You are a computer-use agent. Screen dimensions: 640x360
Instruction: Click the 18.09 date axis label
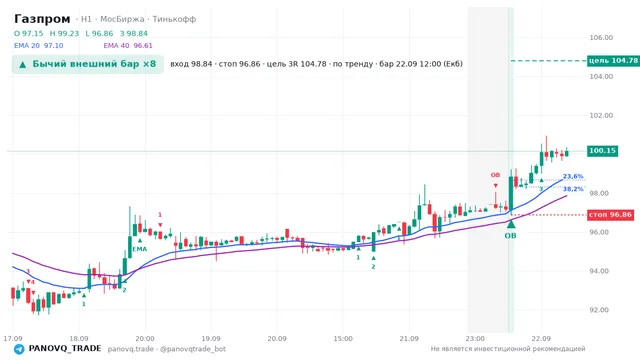[x=79, y=338]
